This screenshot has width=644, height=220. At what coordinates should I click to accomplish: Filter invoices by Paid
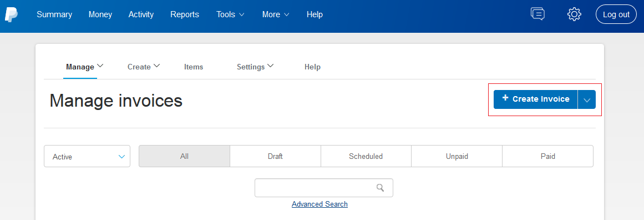click(548, 156)
